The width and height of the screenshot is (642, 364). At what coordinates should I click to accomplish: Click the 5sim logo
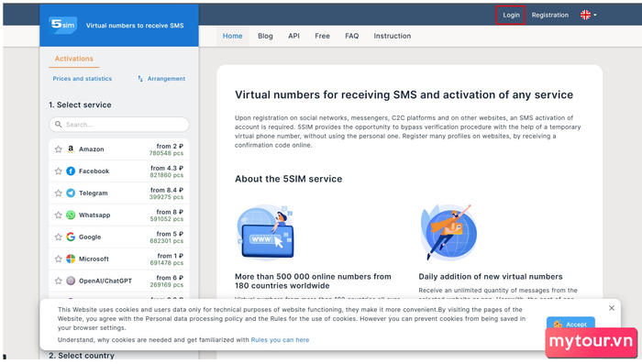pos(62,25)
